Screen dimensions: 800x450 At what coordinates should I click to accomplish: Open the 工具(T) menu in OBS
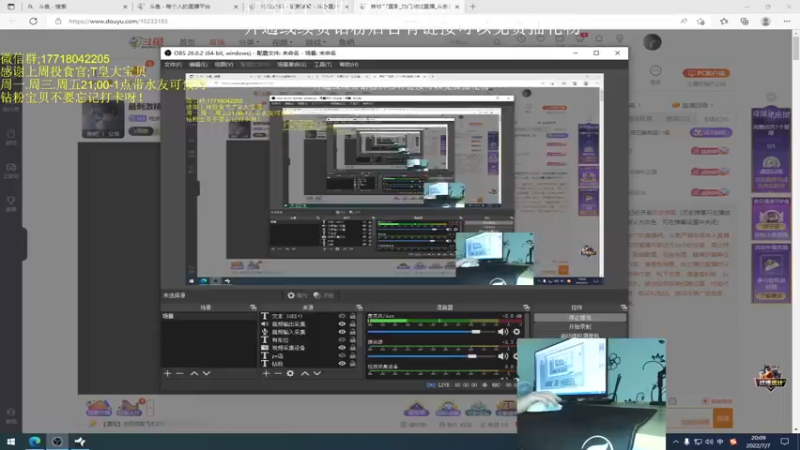point(322,65)
